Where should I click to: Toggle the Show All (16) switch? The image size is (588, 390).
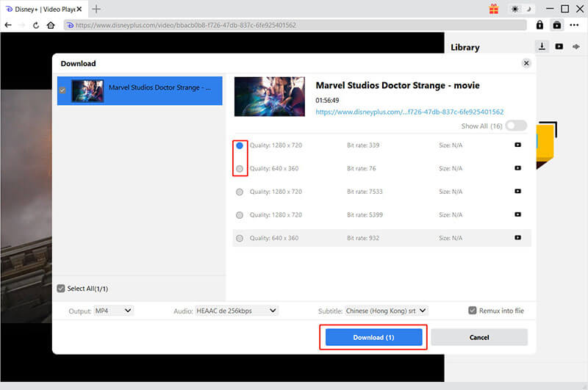[516, 126]
